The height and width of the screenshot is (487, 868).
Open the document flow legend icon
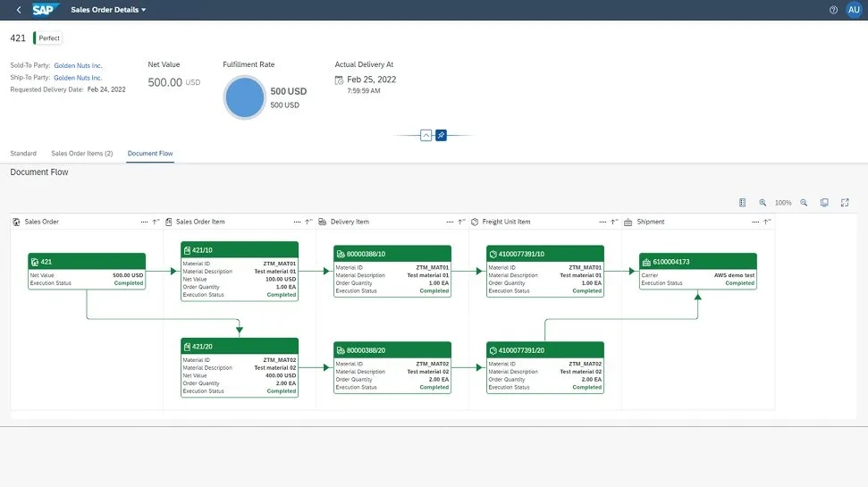point(742,203)
